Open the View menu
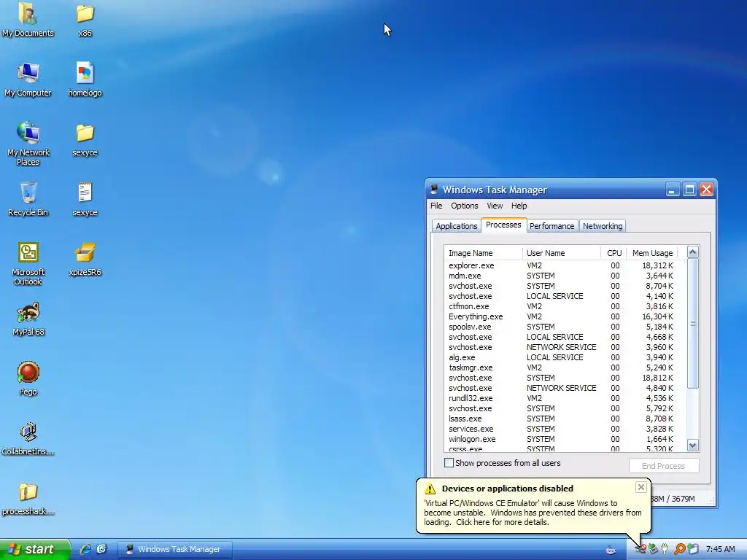Viewport: 747px width, 560px height. pos(495,206)
